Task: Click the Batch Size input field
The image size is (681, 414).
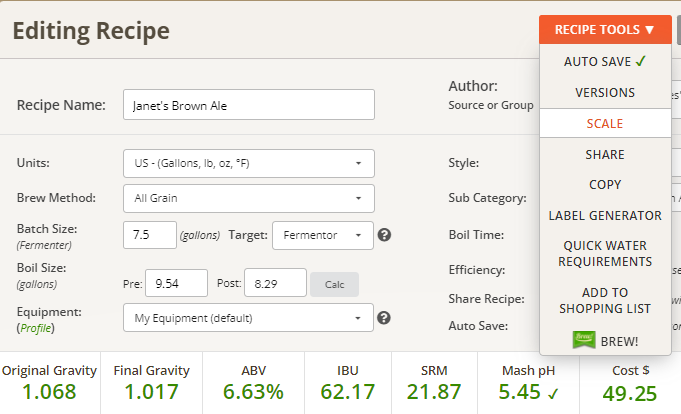Action: click(149, 236)
